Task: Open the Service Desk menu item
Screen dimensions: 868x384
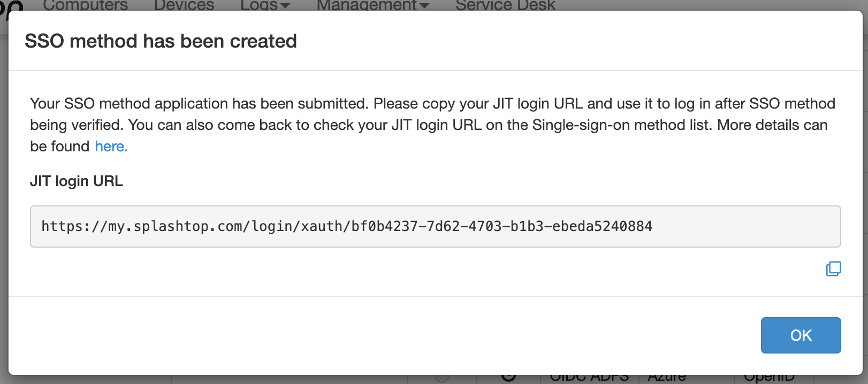Action: (505, 5)
